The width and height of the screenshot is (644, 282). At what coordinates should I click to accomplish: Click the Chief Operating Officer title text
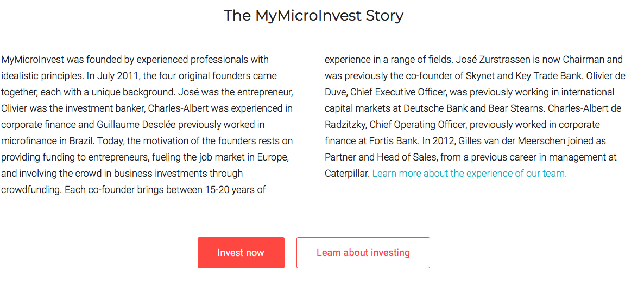(417, 125)
